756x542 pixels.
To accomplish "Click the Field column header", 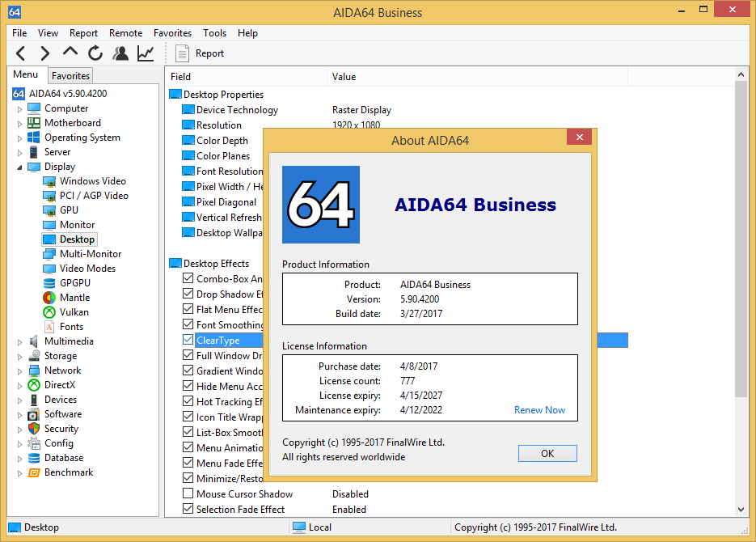I will coord(247,77).
